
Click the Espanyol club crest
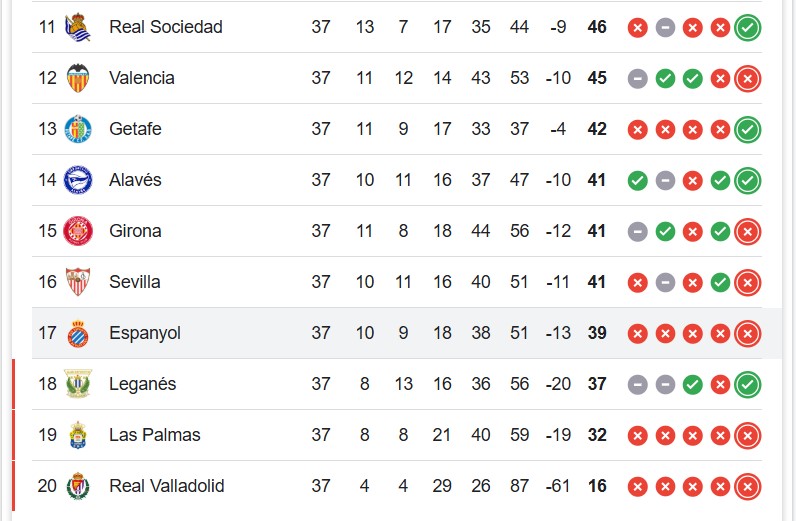point(78,333)
